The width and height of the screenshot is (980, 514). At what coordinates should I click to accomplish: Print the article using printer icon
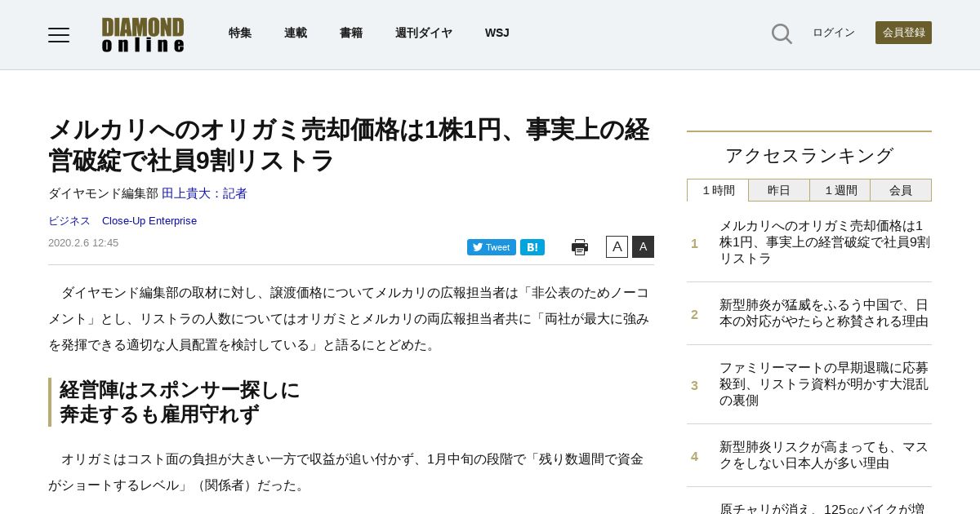580,247
